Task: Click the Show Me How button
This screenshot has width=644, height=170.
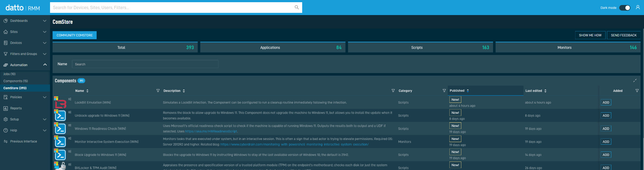Action: [590, 35]
